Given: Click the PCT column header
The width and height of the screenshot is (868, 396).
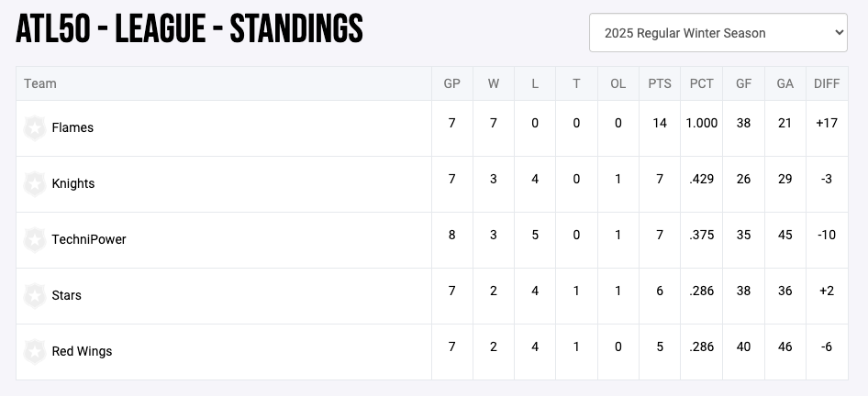Looking at the screenshot, I should pos(702,83).
